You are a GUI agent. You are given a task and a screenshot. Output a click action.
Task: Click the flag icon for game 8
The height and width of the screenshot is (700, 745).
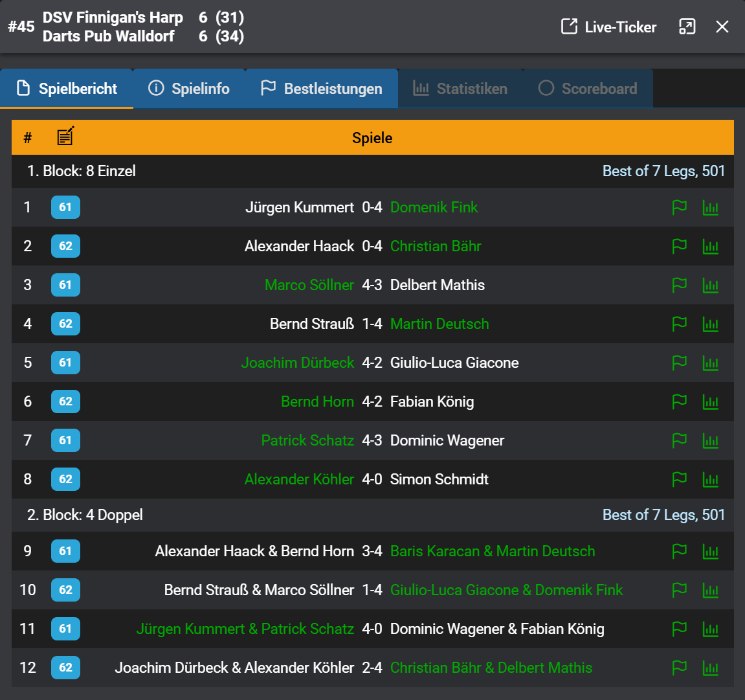[x=679, y=480]
